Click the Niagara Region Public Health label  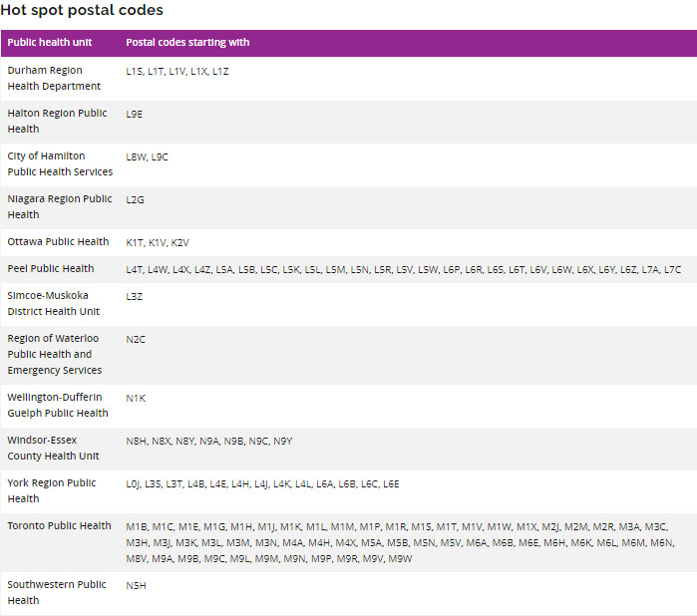coord(59,207)
